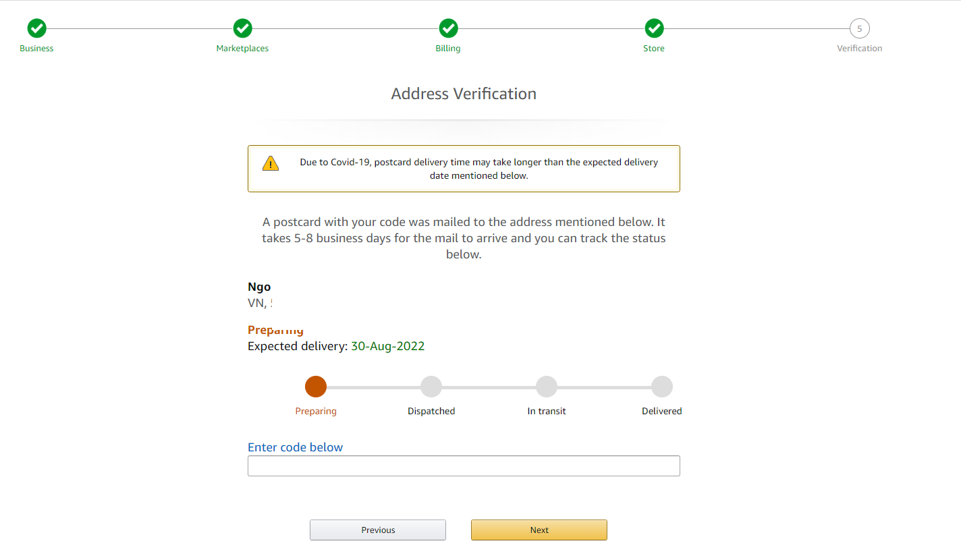The height and width of the screenshot is (560, 961).
Task: Focus the verification code input field
Action: 464,466
